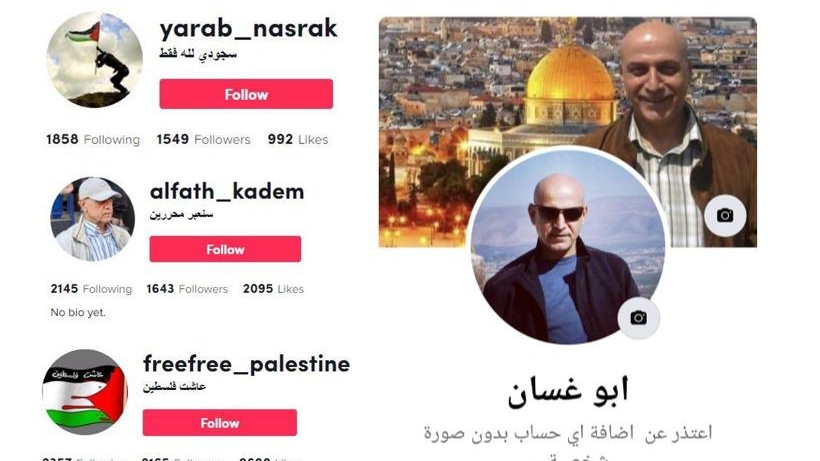
Task: Click the profile picture camera icon
Action: pyautogui.click(x=638, y=318)
